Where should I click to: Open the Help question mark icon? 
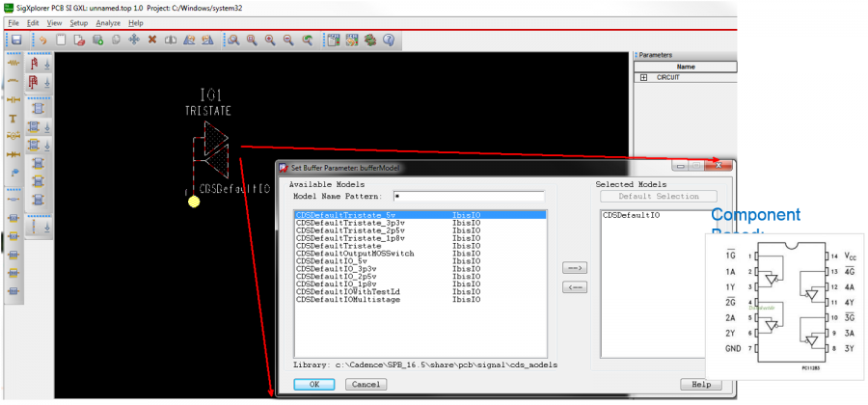[389, 40]
